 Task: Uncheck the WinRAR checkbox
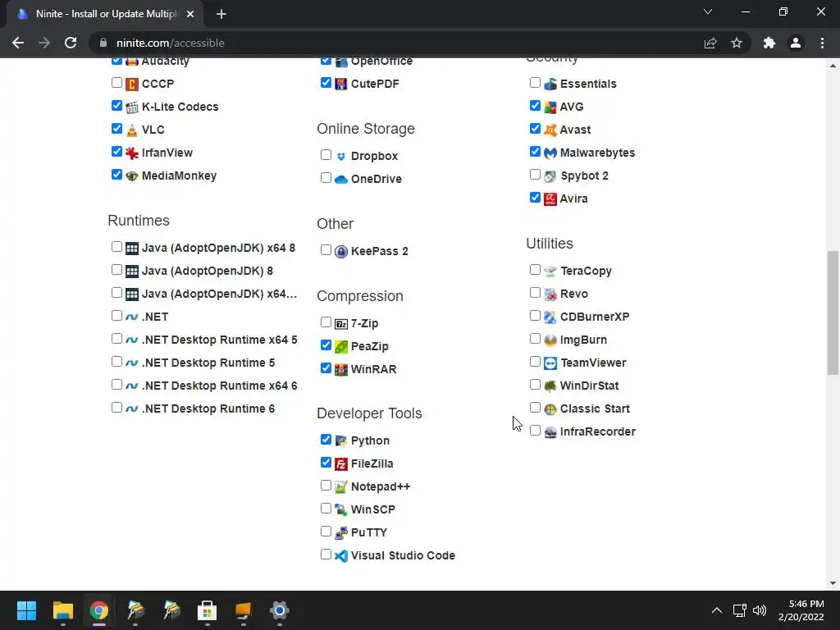326,368
